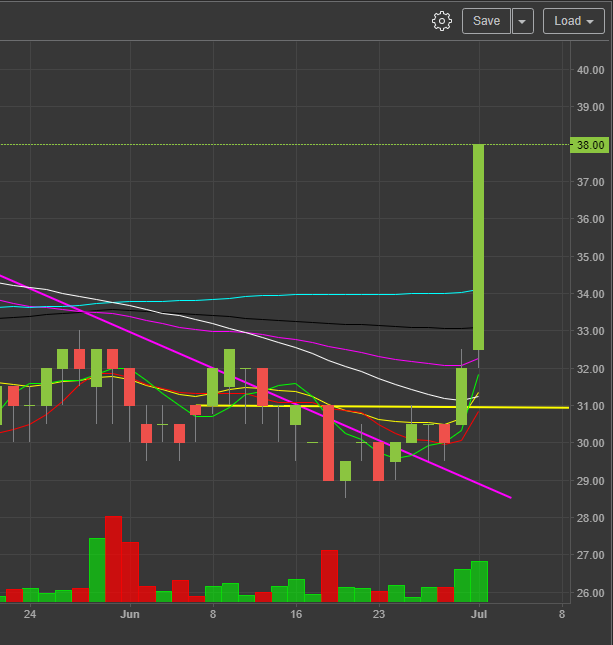Expand the Save options dropdown arrow
This screenshot has height=645, width=613.
[522, 21]
